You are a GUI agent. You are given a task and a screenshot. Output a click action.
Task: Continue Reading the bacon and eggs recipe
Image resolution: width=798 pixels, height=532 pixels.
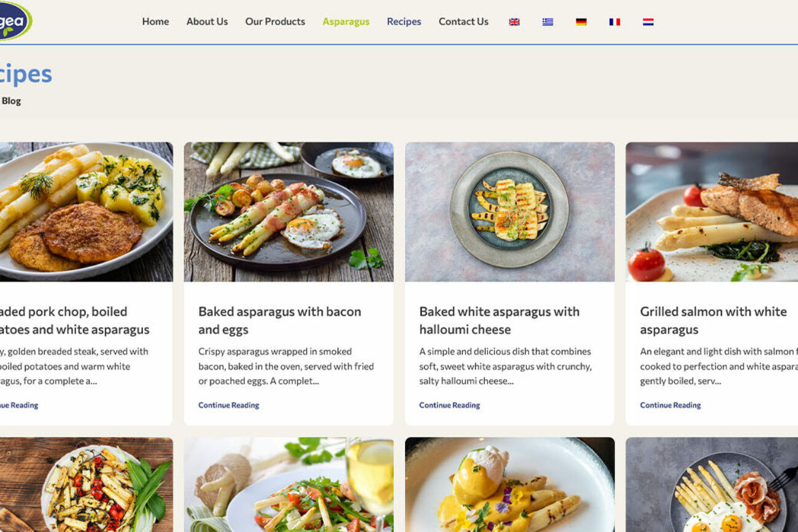(228, 405)
